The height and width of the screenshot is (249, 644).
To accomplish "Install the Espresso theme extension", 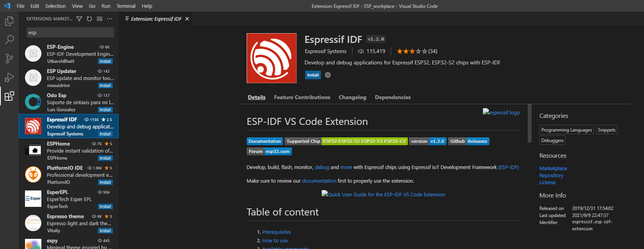I will pos(105,231).
